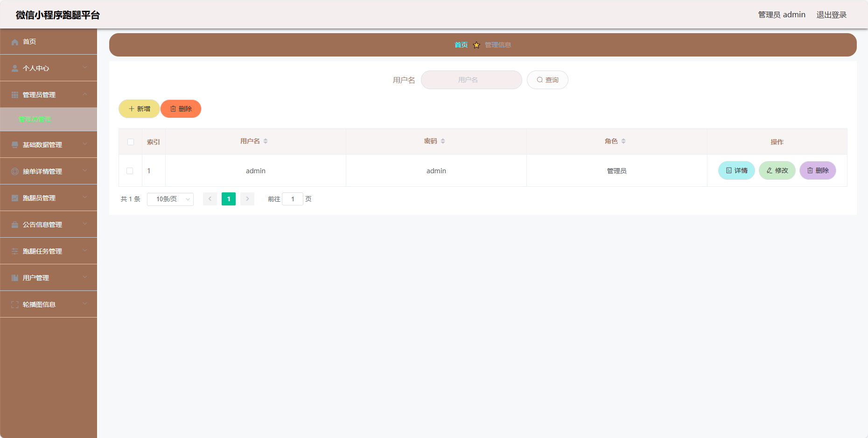Click the 操作 column header
Screen dimensions: 868x438
point(777,142)
